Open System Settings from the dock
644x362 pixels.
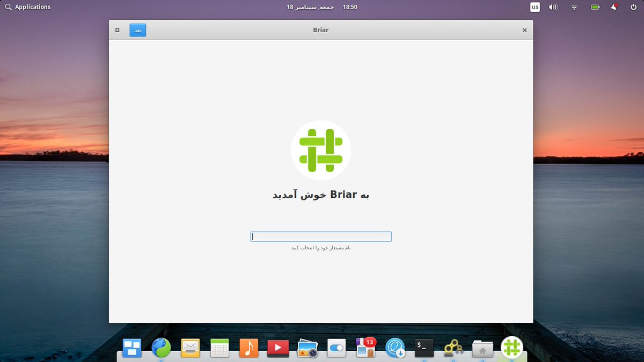[336, 348]
